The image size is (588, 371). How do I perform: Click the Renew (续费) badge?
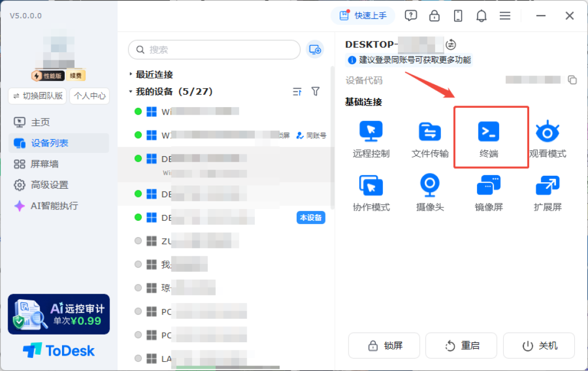[x=76, y=76]
